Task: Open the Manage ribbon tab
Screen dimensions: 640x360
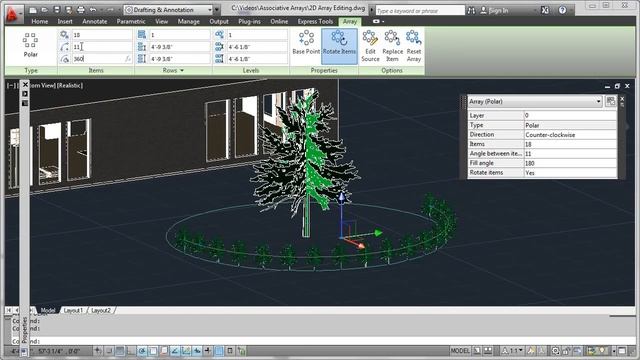Action: pyautogui.click(x=189, y=21)
